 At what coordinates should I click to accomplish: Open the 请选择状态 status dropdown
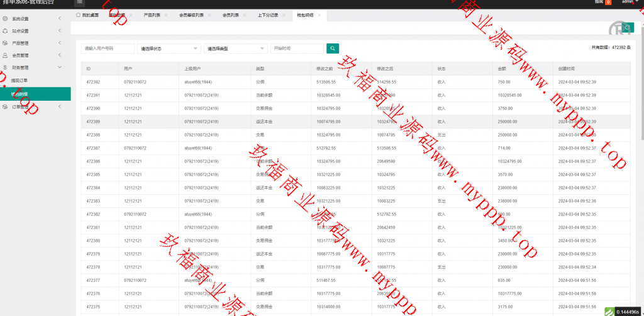coord(169,48)
